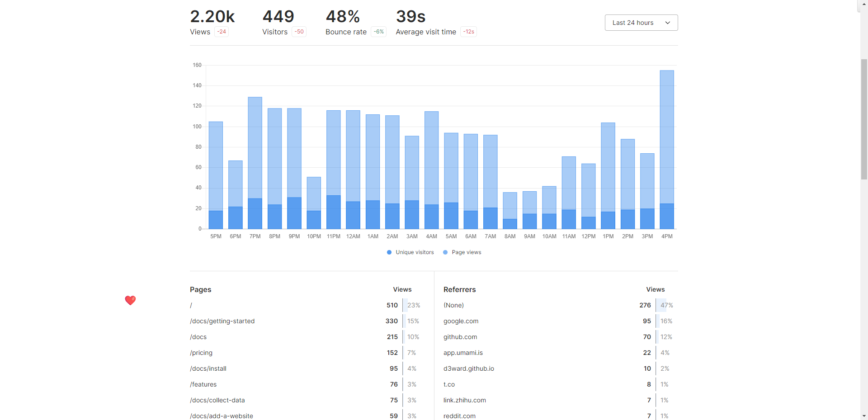Click the red heart icon

pos(130,300)
